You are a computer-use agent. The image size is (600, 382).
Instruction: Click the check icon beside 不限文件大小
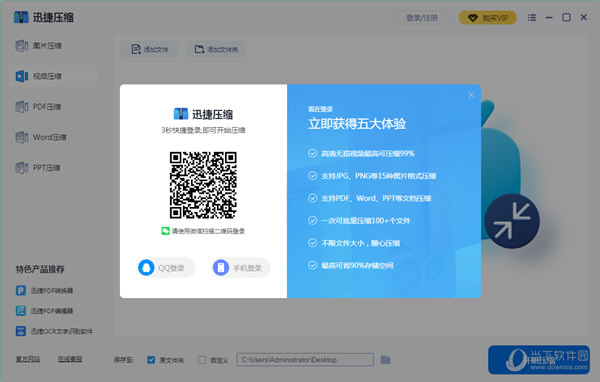(313, 243)
